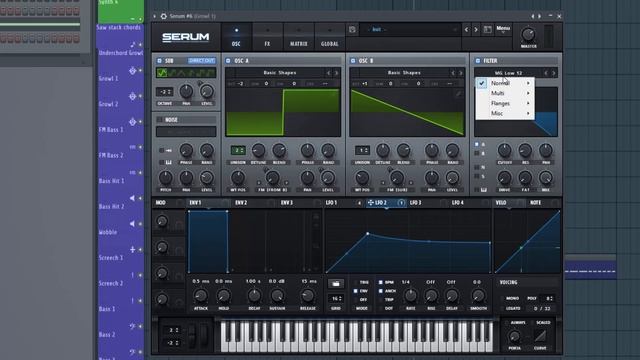The width and height of the screenshot is (640, 360).
Task: Open the MG Low 12 filter type dropdown
Action: point(509,73)
